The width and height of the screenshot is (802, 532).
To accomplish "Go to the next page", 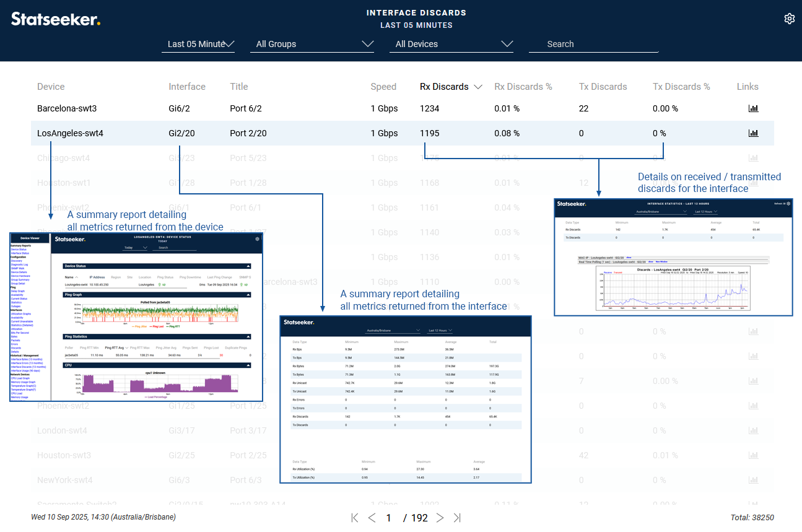I will [x=440, y=518].
